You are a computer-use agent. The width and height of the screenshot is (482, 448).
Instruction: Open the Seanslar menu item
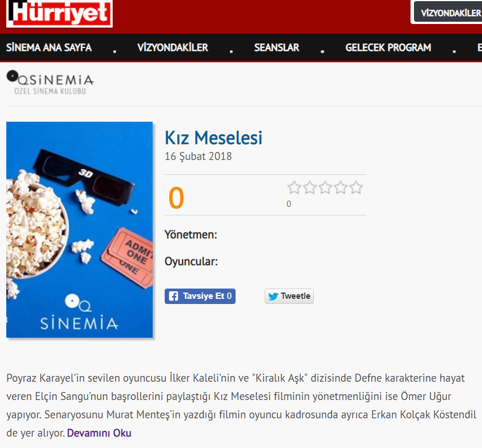tap(277, 47)
